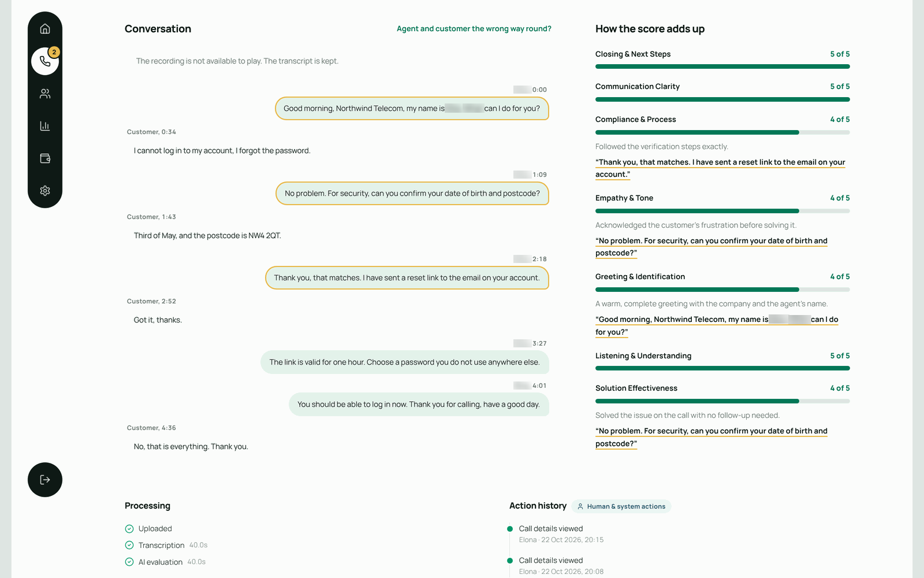Open the Calls phone icon

pos(45,61)
